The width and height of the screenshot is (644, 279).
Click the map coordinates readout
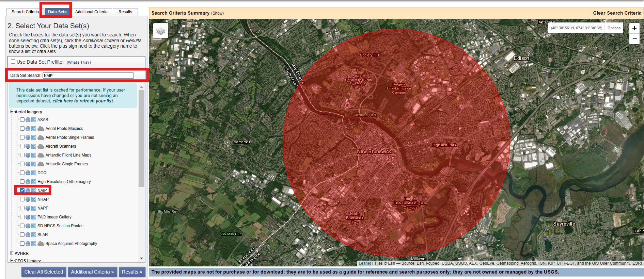pyautogui.click(x=577, y=28)
